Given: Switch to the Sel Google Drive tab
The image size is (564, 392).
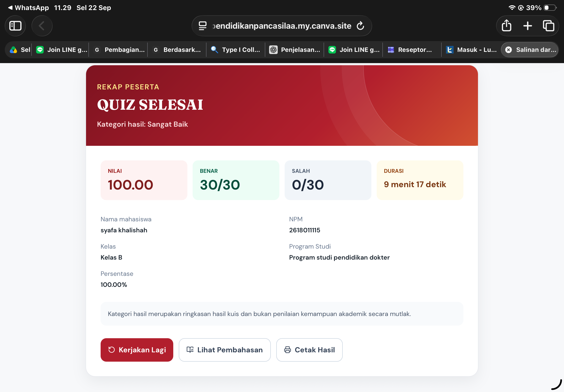Looking at the screenshot, I should click(20, 50).
